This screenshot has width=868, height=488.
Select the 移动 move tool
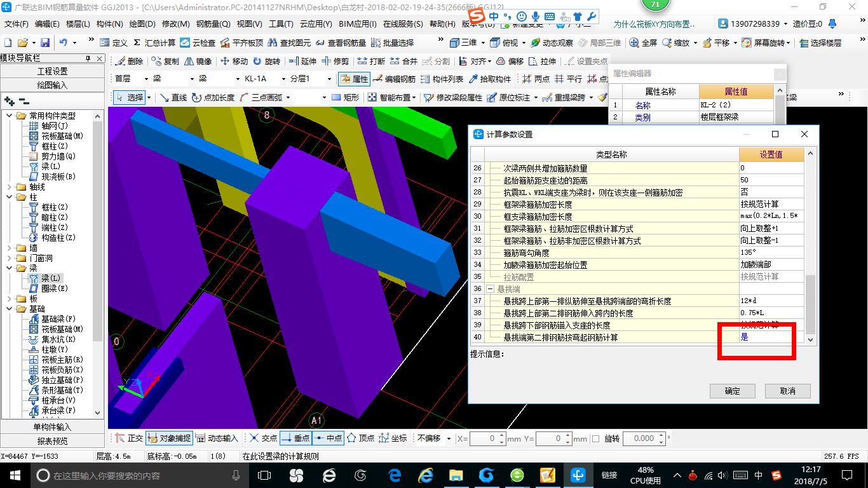pyautogui.click(x=234, y=61)
